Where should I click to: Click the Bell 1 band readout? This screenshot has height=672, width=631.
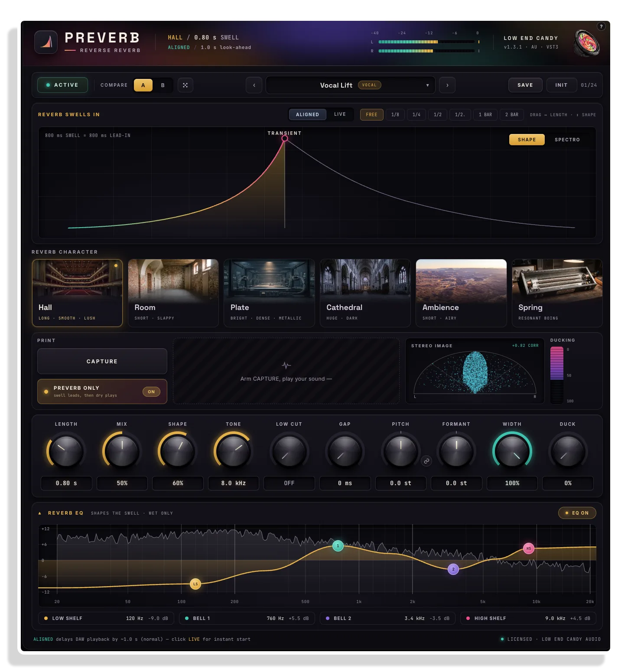point(247,618)
